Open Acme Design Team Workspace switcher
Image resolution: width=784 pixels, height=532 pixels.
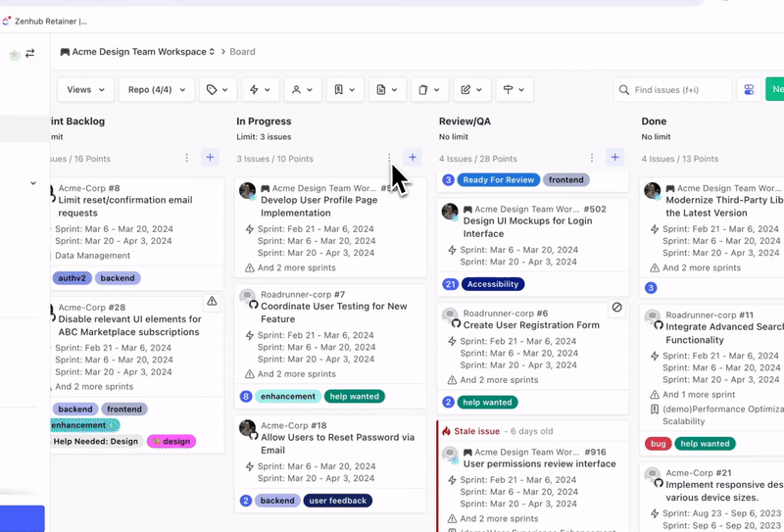tap(137, 52)
